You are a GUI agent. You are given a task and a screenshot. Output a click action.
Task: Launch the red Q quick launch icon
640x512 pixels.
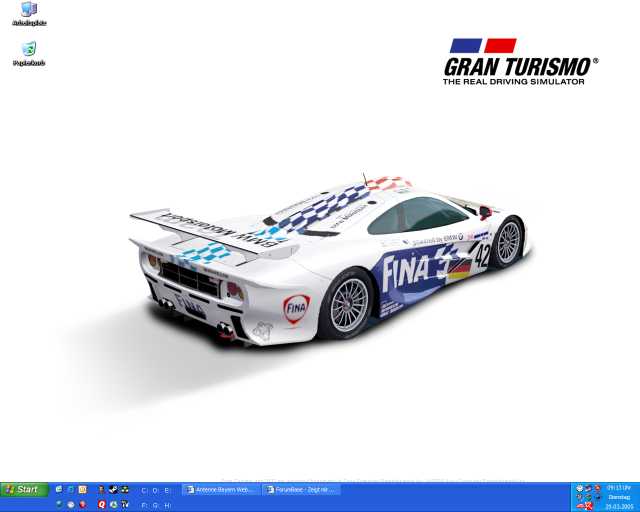pyautogui.click(x=102, y=505)
